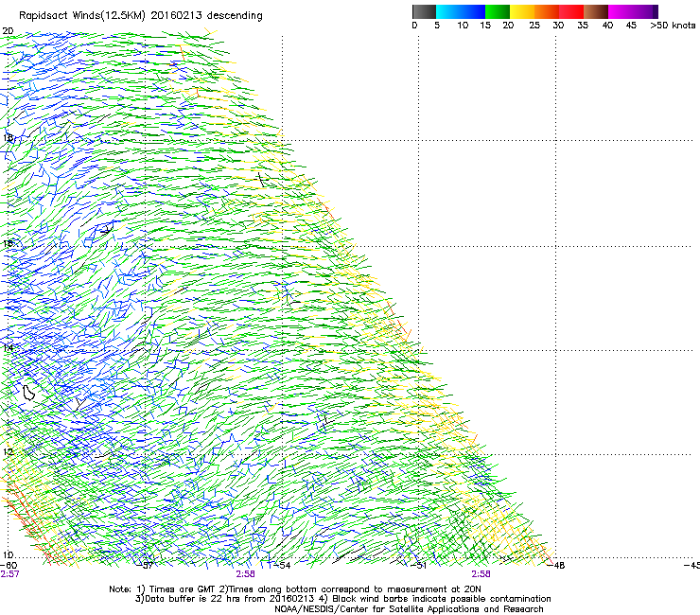This screenshot has height=615, width=700.
Task: Click the longitude axis label '-54'
Action: point(283,566)
